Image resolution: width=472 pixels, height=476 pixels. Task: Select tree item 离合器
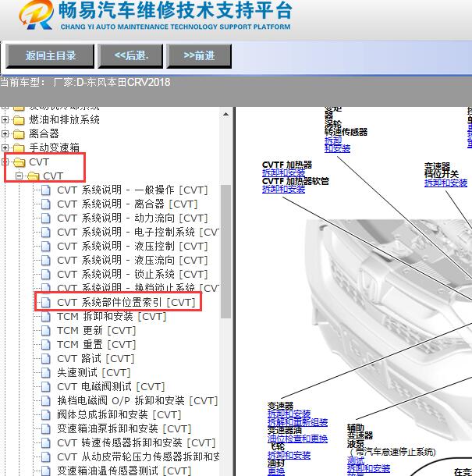(44, 134)
